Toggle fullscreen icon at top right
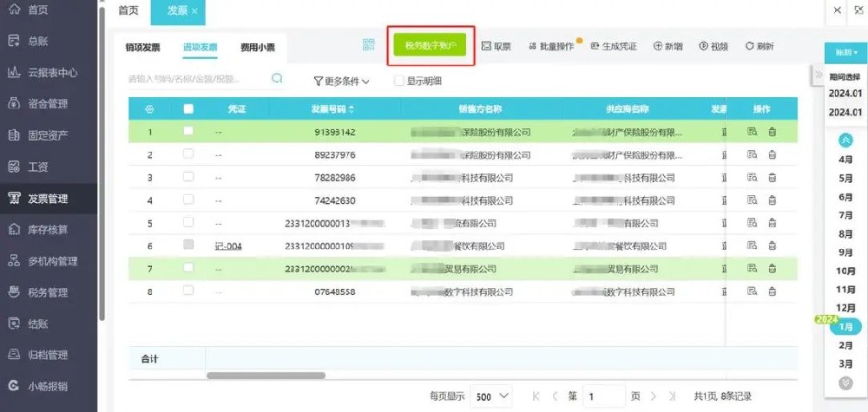Screen dimensions: 868x412 [x=858, y=10]
